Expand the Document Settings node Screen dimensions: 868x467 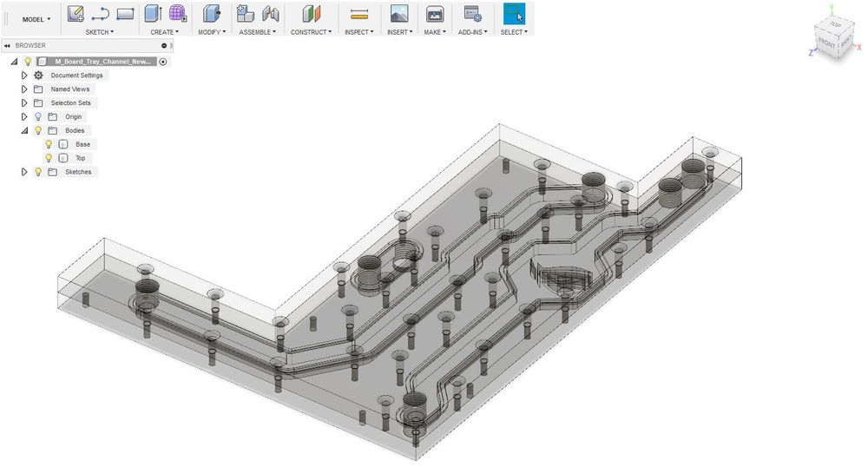[x=24, y=76]
